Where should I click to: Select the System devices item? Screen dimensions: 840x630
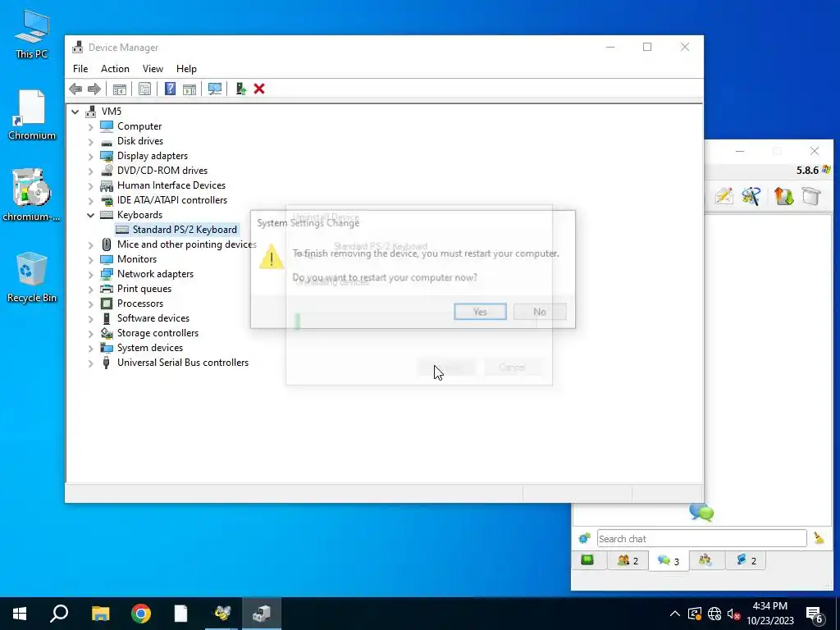tap(150, 348)
